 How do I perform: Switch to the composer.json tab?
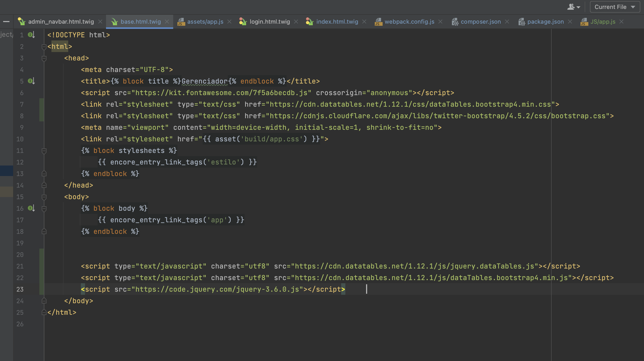pyautogui.click(x=481, y=22)
